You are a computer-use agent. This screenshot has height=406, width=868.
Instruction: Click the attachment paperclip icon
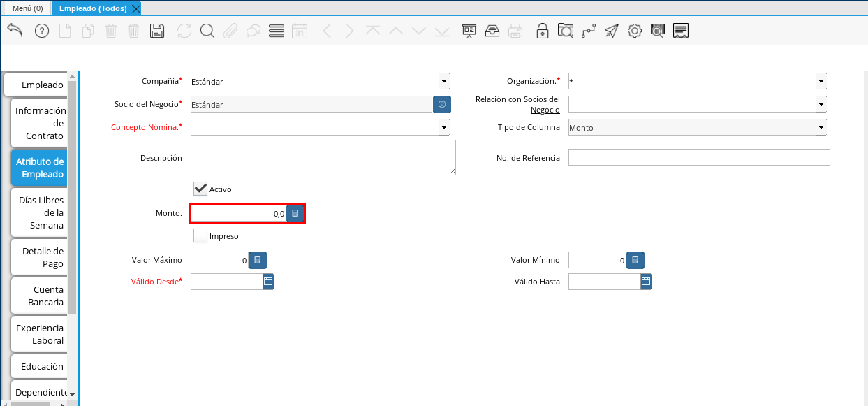[230, 31]
